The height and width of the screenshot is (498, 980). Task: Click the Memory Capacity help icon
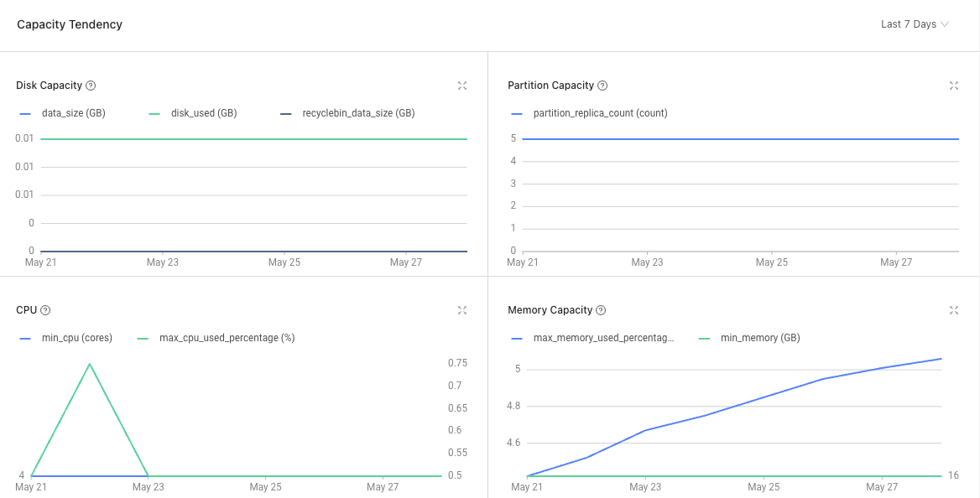601,310
